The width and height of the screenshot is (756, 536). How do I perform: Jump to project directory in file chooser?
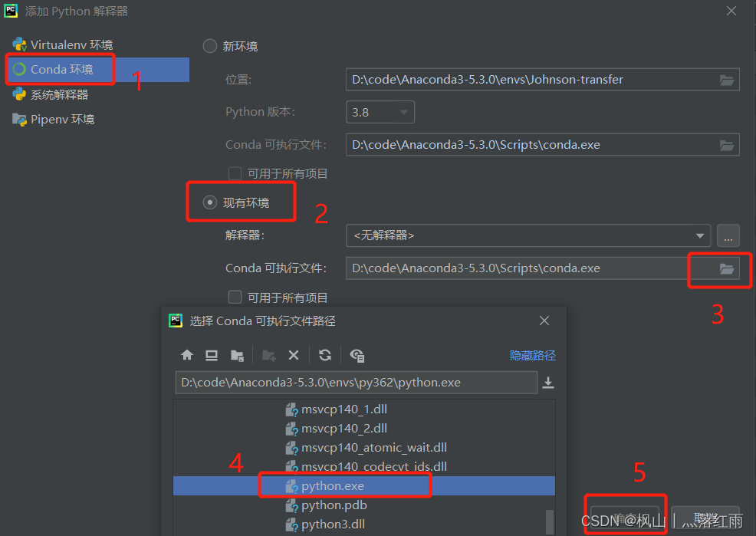tap(237, 356)
